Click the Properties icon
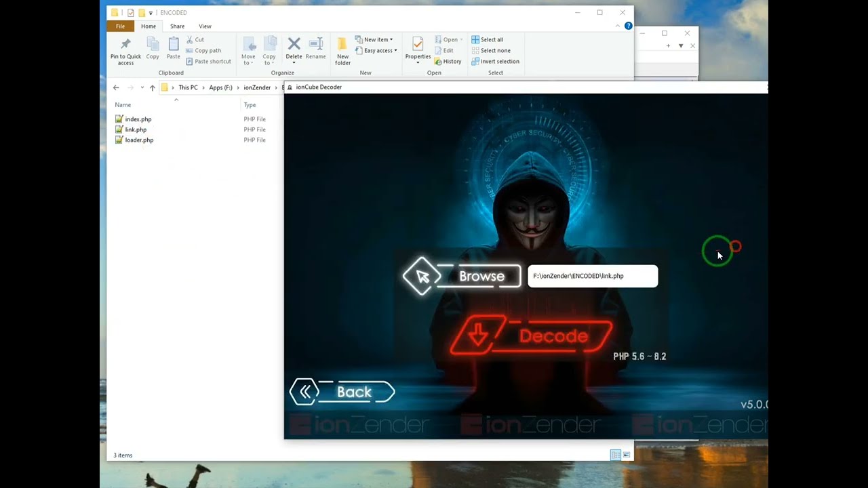 (x=418, y=45)
